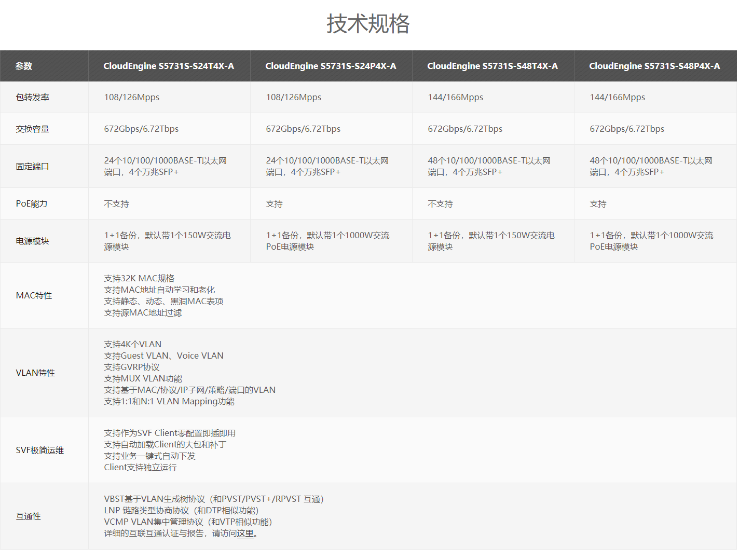Click the line 支持32K MAC规格
The height and width of the screenshot is (560, 739).
coord(139,279)
